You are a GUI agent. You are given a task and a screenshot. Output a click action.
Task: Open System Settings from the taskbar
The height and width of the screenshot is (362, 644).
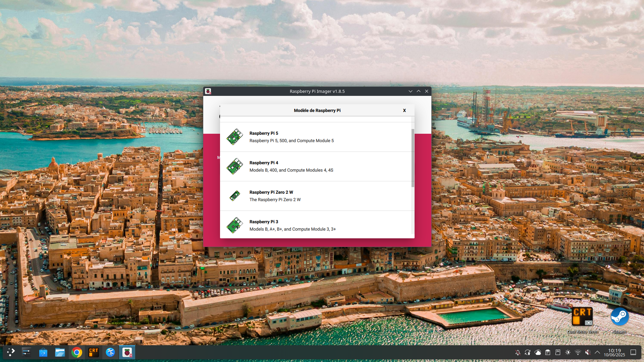26,352
